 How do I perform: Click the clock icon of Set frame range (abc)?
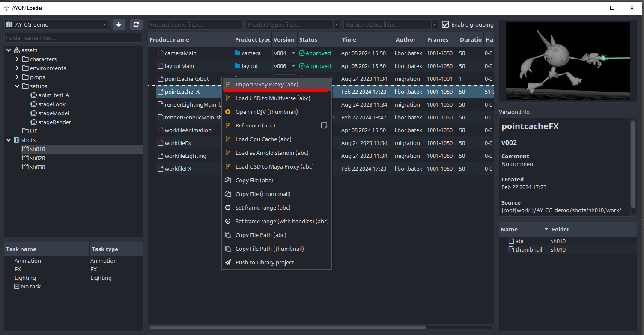coord(228,208)
